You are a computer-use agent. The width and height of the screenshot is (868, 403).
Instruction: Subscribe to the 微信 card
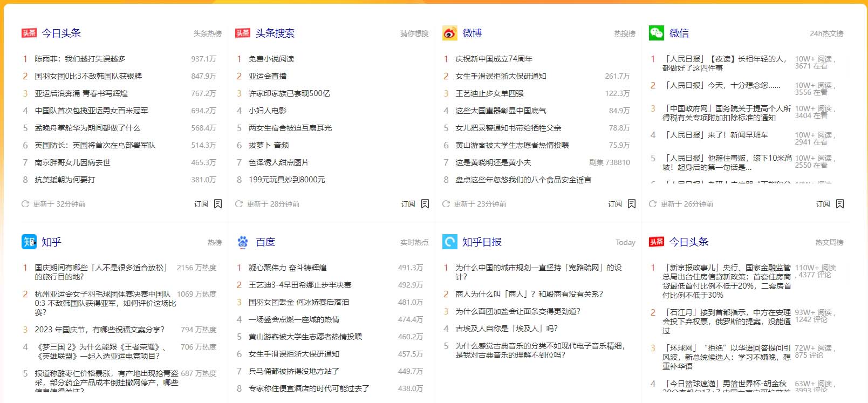pyautogui.click(x=823, y=204)
